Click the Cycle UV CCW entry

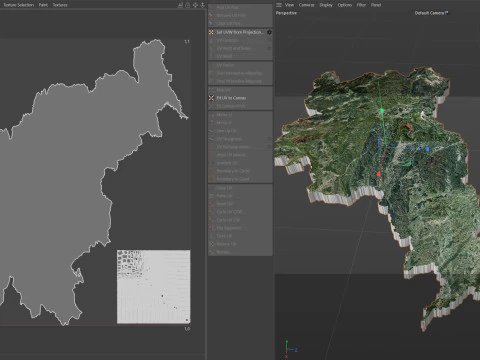(240, 212)
